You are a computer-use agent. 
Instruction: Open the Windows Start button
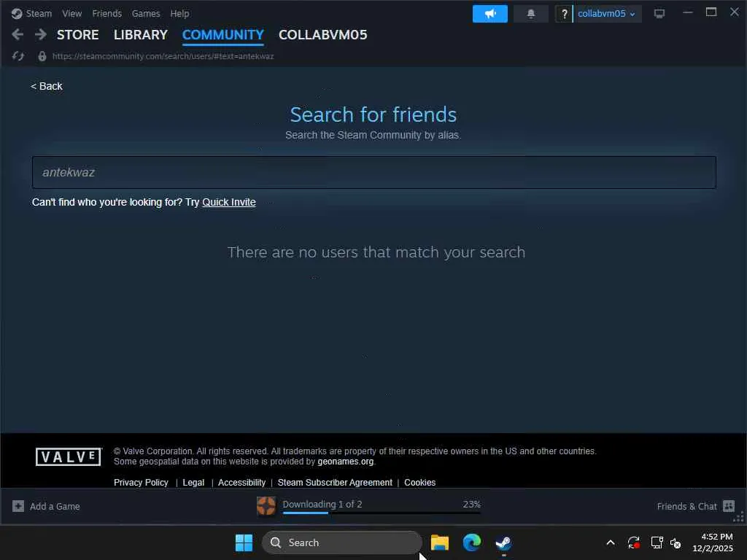pos(244,542)
